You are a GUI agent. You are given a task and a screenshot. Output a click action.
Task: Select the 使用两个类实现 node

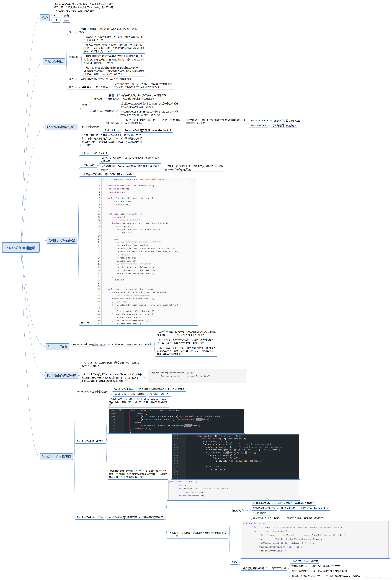tap(90, 127)
